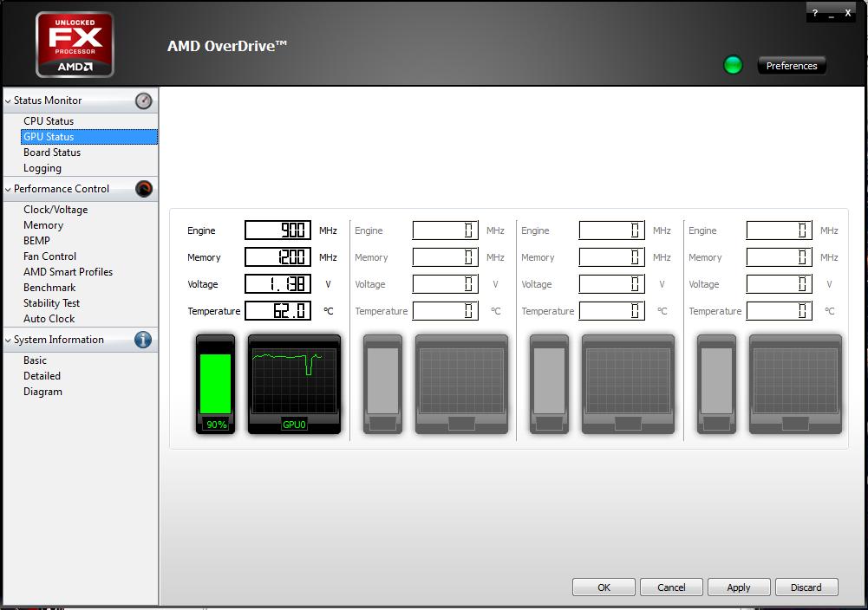Go to Logging page
This screenshot has width=868, height=610.
click(42, 168)
